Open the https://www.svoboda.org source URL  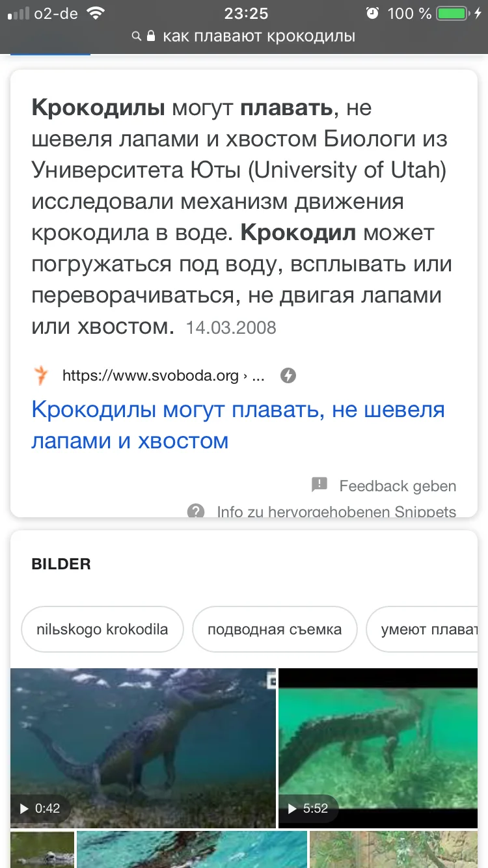163,375
